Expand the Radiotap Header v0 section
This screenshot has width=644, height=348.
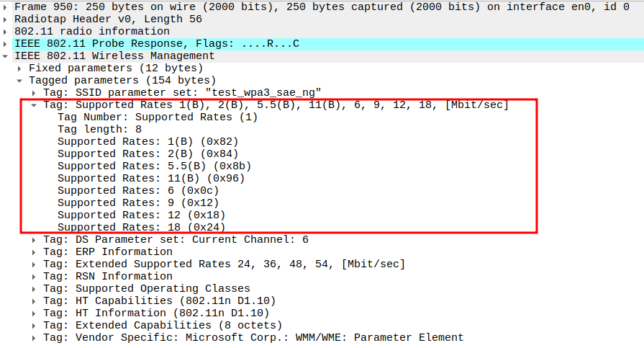6,19
